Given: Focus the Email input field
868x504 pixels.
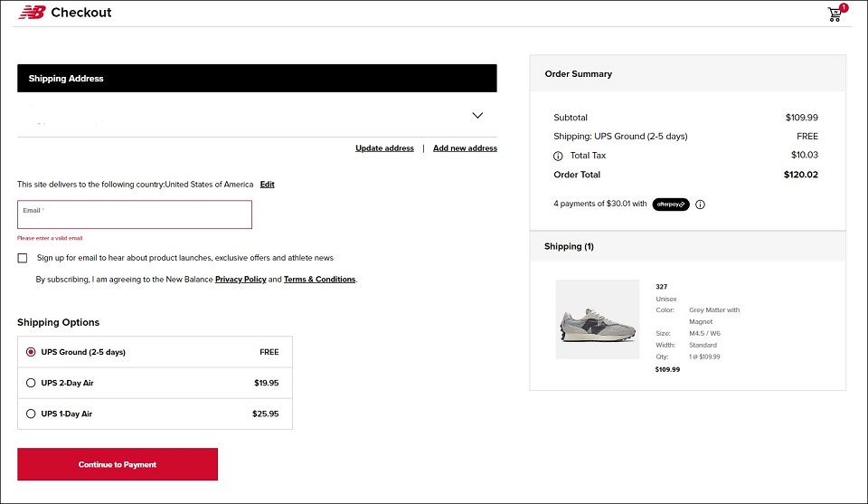Looking at the screenshot, I should pyautogui.click(x=135, y=214).
